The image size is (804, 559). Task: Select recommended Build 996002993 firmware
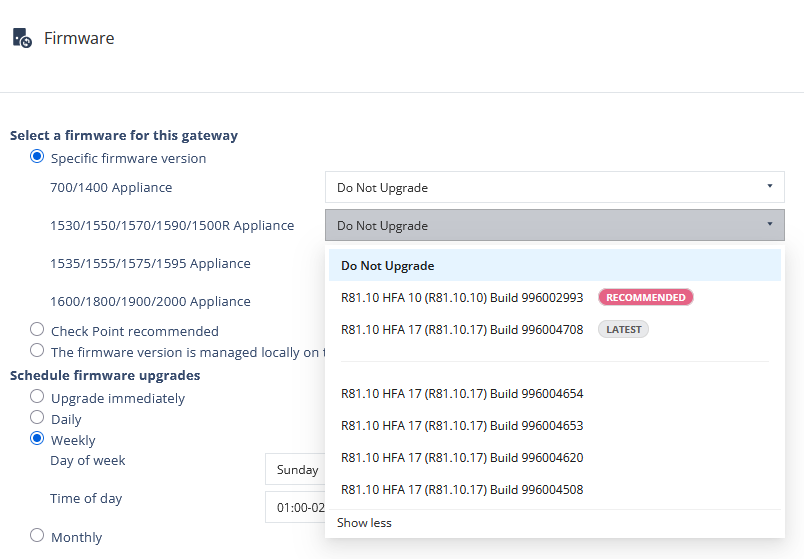[555, 297]
